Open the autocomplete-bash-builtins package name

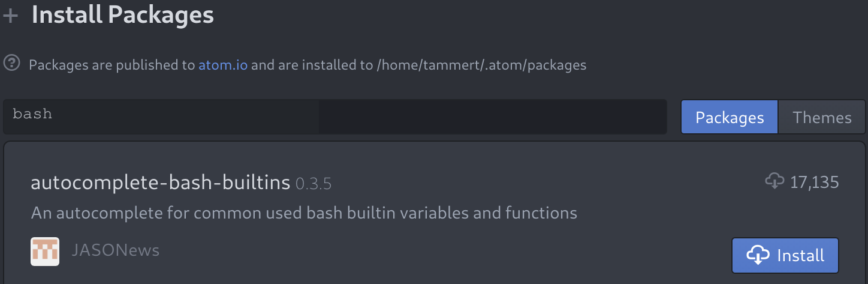(160, 183)
